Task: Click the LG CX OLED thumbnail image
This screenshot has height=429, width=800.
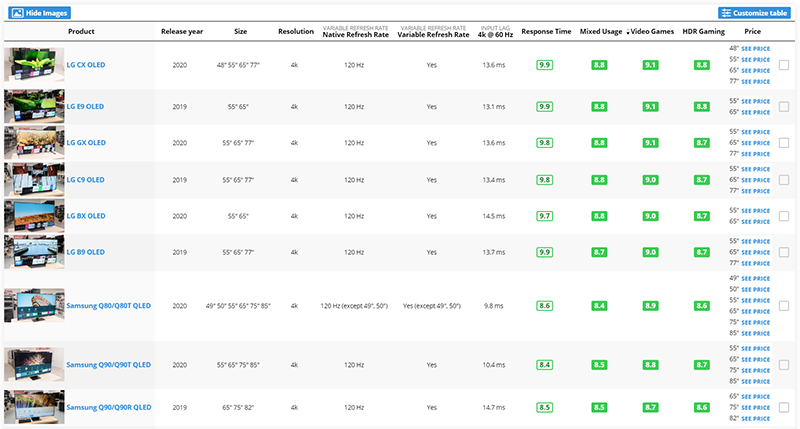Action: pyautogui.click(x=34, y=65)
